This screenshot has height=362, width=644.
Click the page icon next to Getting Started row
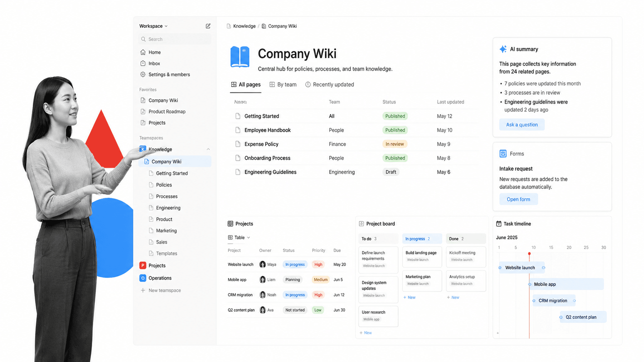point(238,116)
